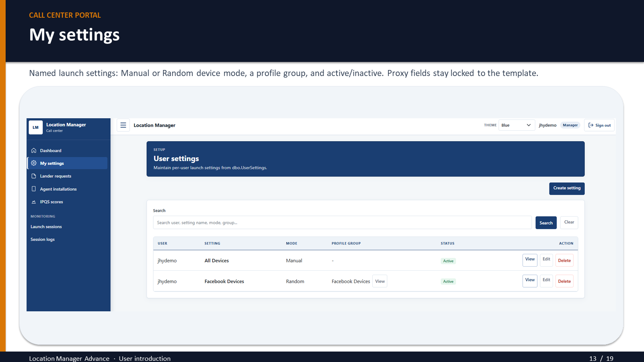Click the User settings heading

point(176,159)
